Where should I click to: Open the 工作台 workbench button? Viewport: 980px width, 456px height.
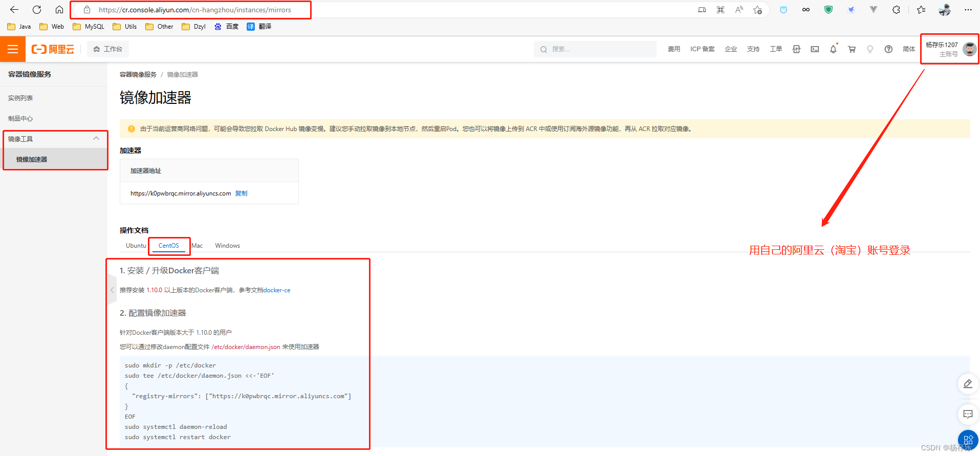[108, 49]
